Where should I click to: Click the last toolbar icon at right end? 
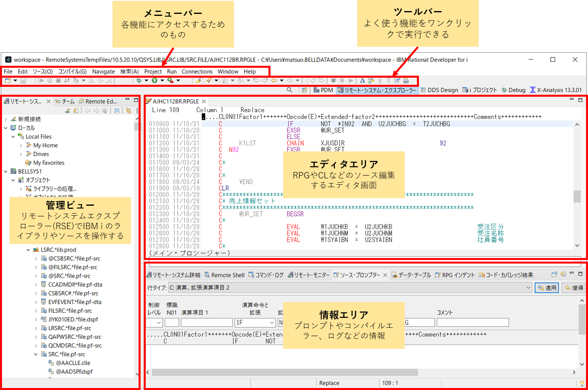coord(406,80)
